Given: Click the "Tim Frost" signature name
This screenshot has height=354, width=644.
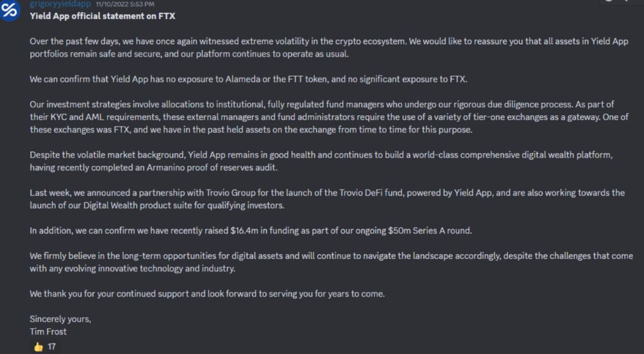Looking at the screenshot, I should tap(48, 332).
